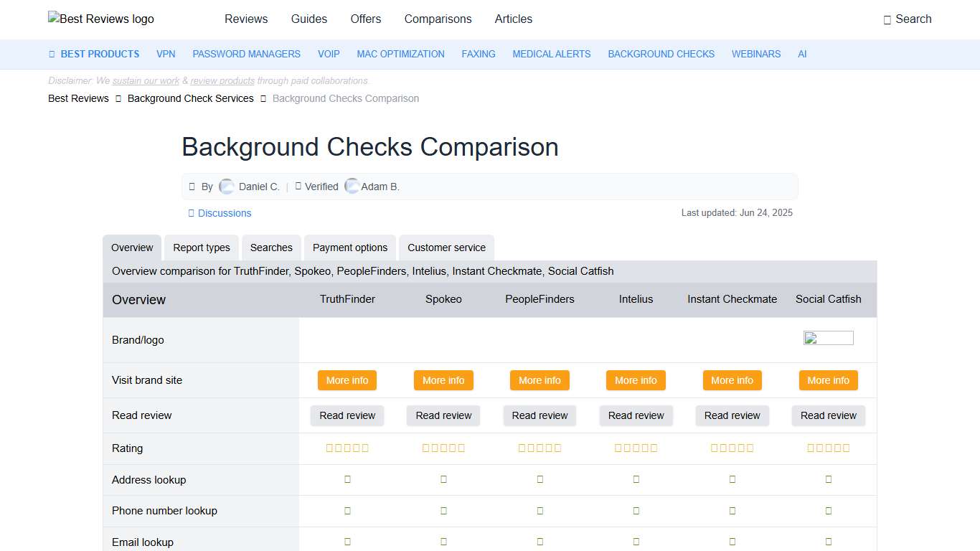The width and height of the screenshot is (980, 551).
Task: Switch to the Report types tab
Action: pyautogui.click(x=201, y=247)
